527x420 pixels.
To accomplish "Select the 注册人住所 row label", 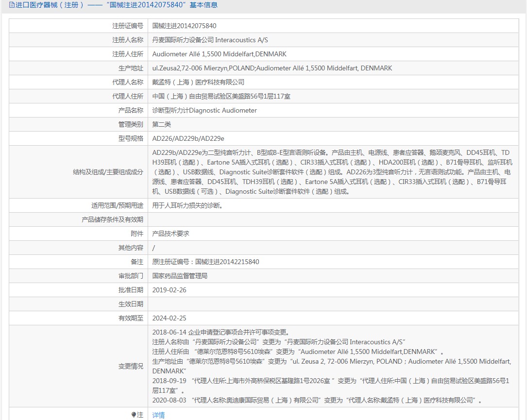I will (x=128, y=54).
